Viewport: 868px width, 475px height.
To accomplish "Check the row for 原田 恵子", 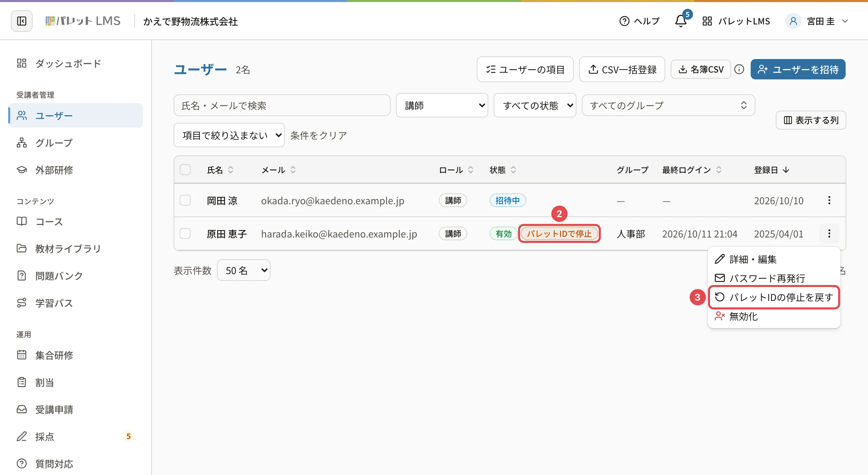I will coord(185,233).
